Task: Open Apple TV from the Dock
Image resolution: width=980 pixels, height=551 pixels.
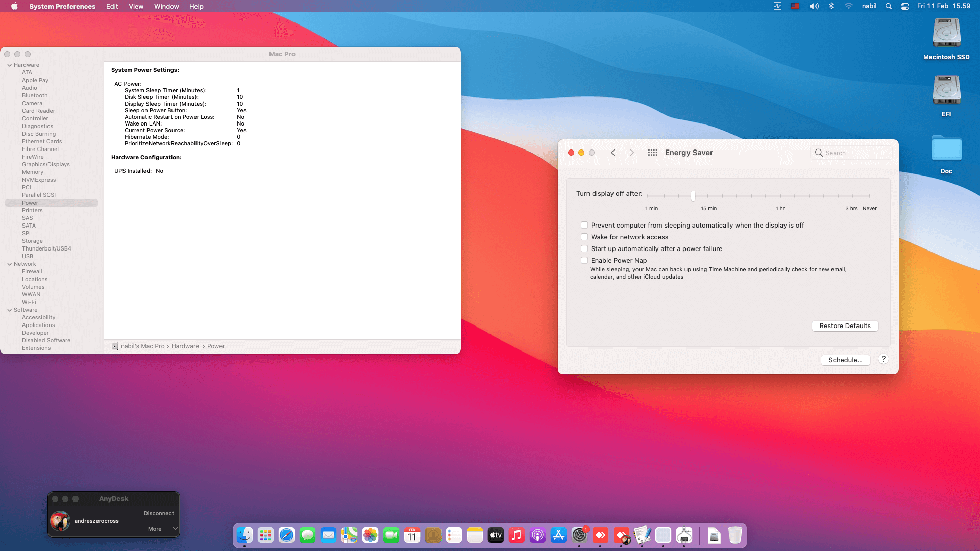Action: pos(496,535)
